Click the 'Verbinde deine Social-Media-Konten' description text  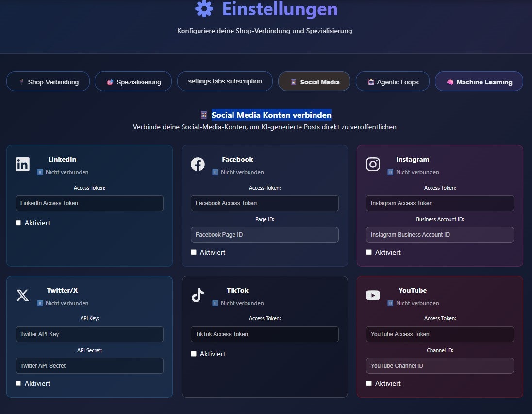click(x=265, y=127)
